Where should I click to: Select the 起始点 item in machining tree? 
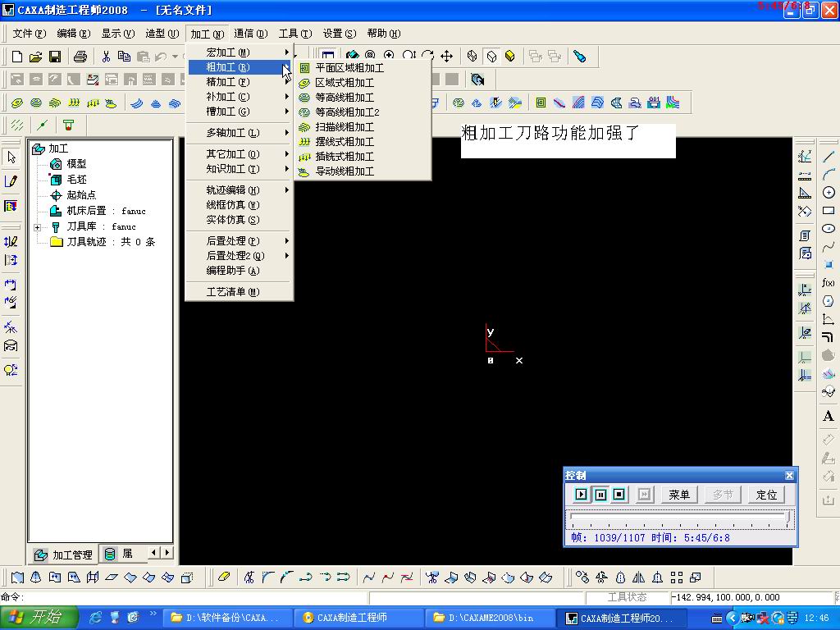coord(81,195)
